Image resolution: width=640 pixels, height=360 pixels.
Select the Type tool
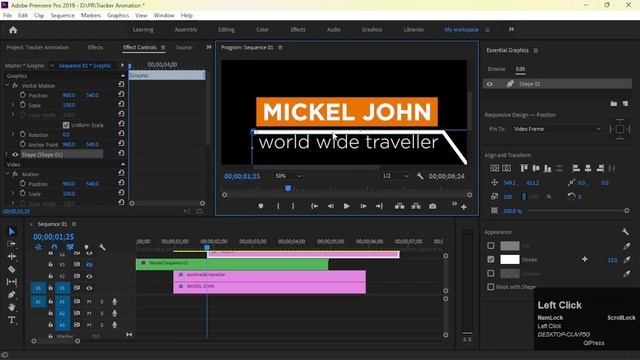pyautogui.click(x=11, y=320)
